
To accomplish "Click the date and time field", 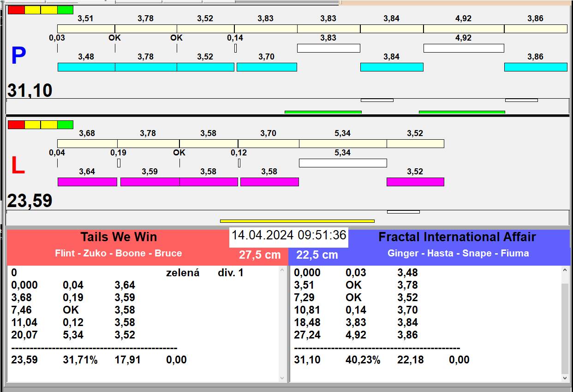I will [288, 235].
